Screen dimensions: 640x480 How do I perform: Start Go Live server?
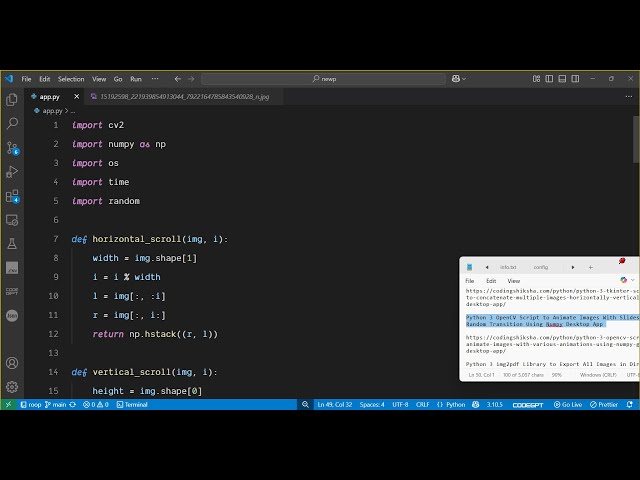pos(568,404)
